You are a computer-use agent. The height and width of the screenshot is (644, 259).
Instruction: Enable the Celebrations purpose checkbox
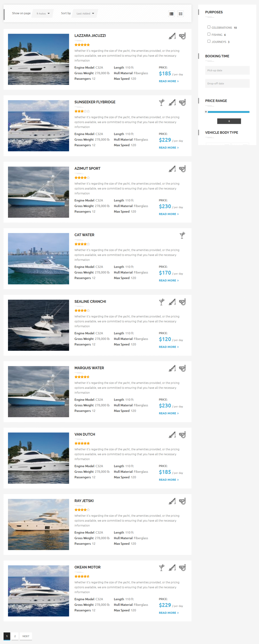pyautogui.click(x=209, y=27)
